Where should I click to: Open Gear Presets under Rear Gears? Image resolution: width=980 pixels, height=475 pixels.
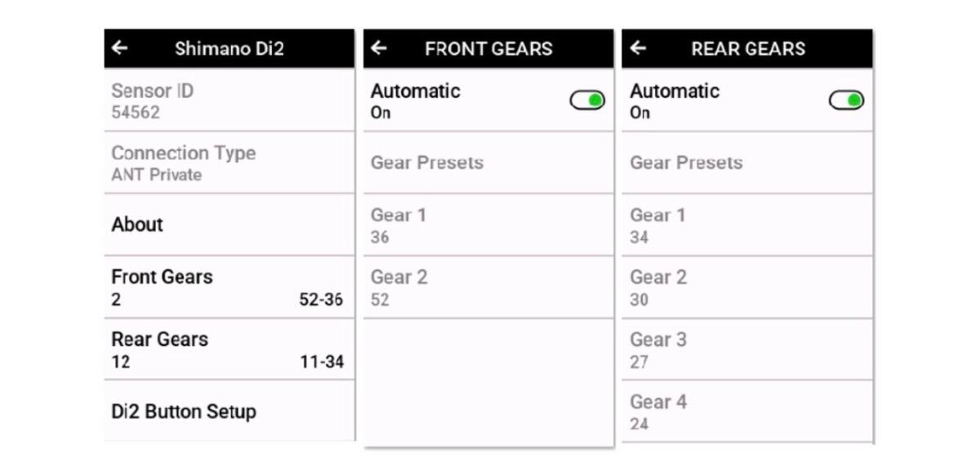tap(746, 162)
